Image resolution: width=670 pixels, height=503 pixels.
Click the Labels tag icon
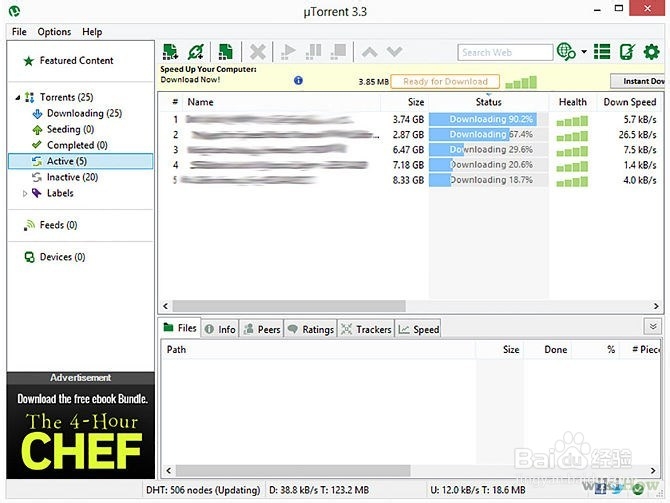(x=37, y=193)
